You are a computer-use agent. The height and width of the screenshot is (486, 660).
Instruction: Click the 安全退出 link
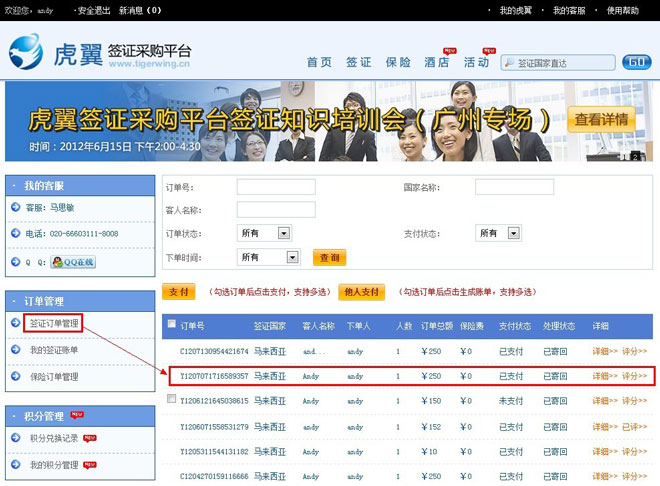tap(93, 11)
